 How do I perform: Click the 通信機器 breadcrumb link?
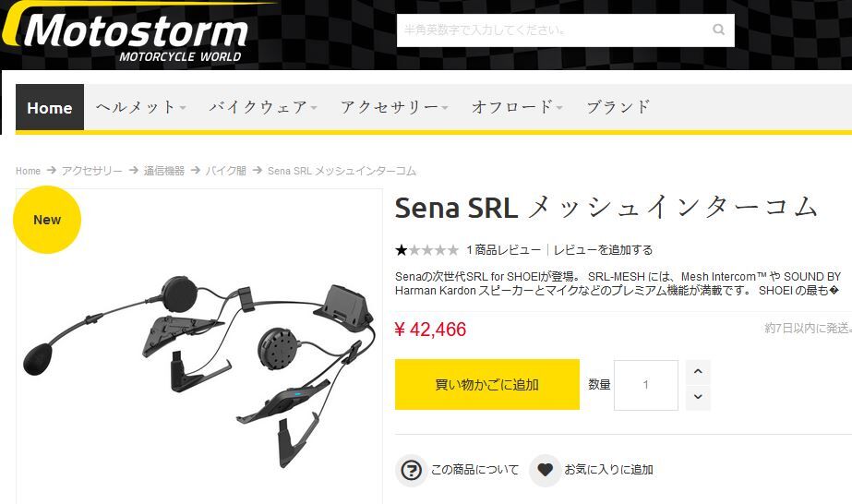[x=164, y=171]
